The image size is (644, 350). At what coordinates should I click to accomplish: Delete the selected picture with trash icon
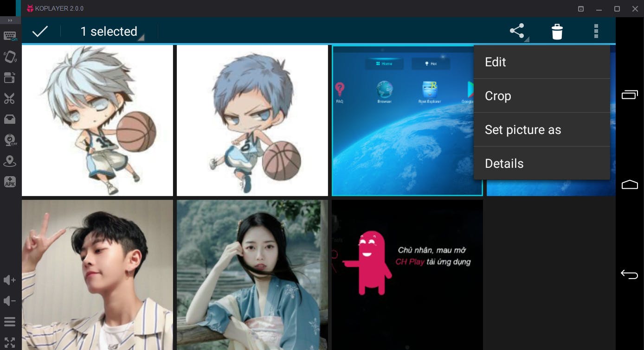pyautogui.click(x=557, y=32)
